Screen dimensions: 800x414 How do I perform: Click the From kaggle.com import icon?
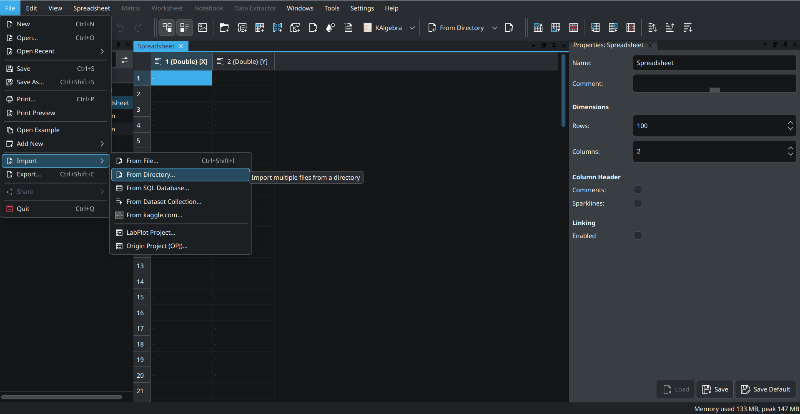(119, 214)
